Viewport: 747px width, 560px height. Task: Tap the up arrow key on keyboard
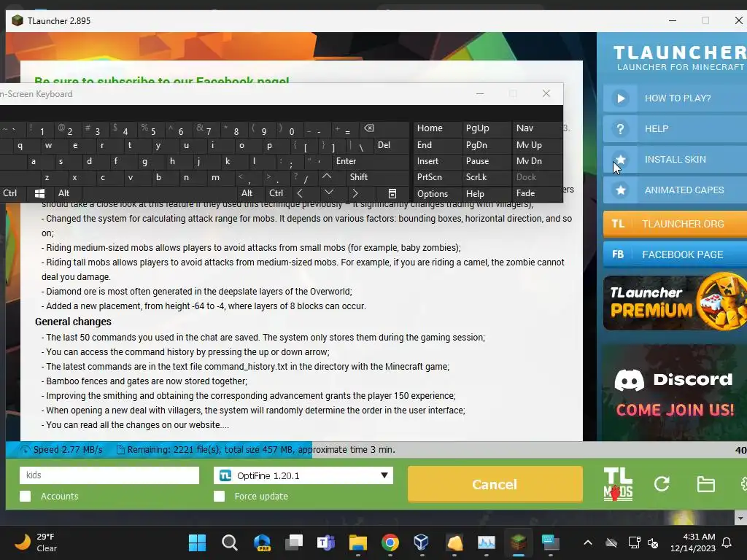(x=327, y=176)
